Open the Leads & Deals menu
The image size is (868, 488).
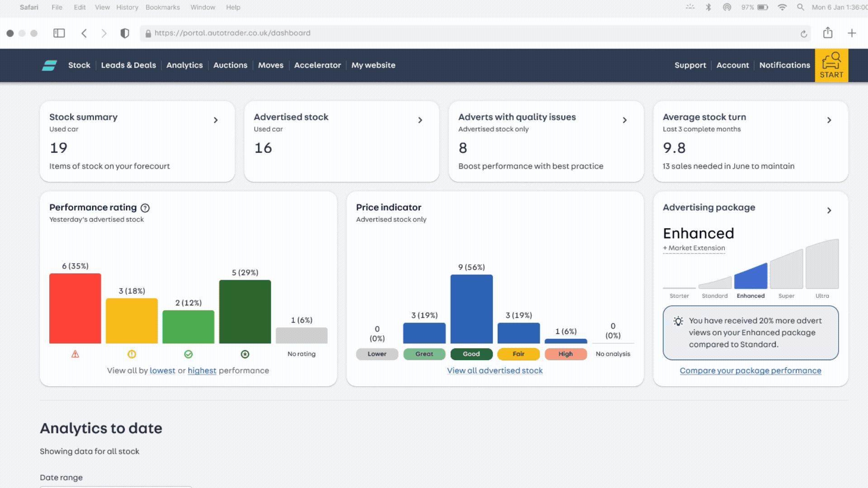128,65
